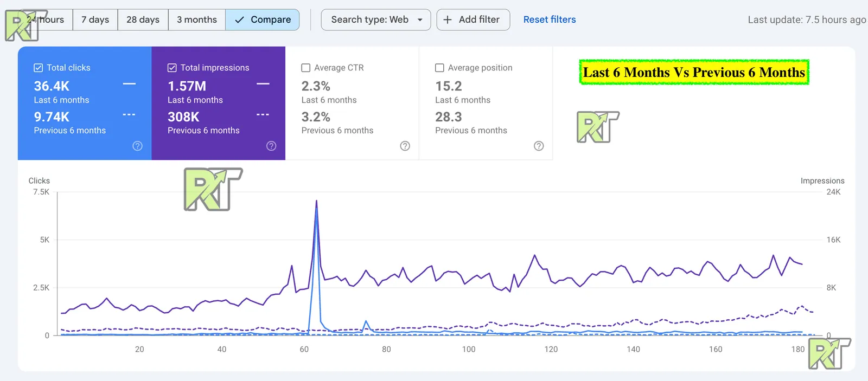868x381 pixels.
Task: Click the 1.57M impressions value
Action: click(x=187, y=86)
